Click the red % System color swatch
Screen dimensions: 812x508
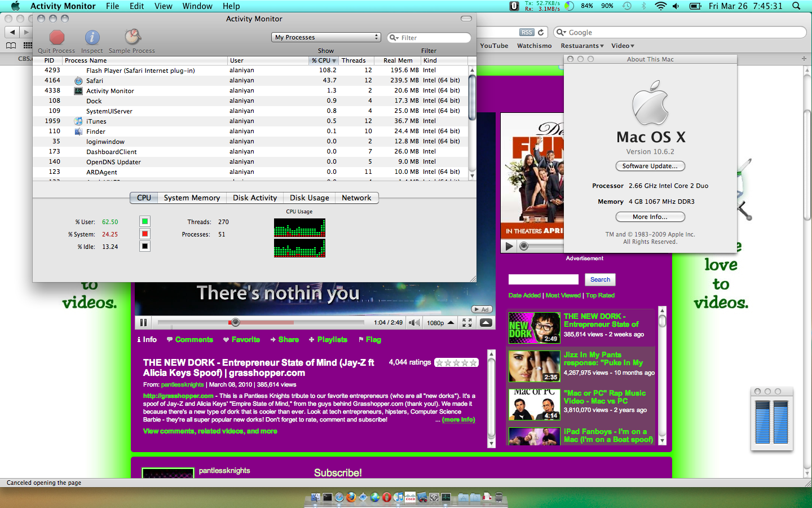(x=145, y=234)
